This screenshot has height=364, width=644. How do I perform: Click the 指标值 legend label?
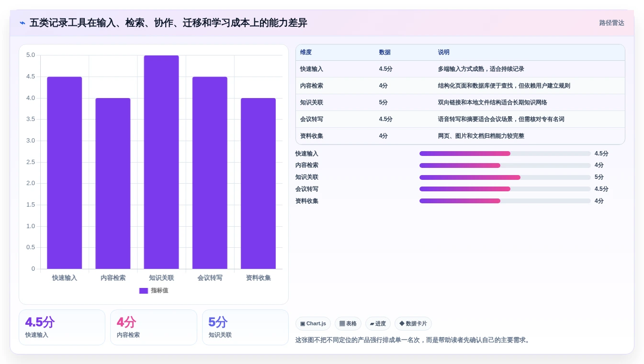(x=159, y=291)
